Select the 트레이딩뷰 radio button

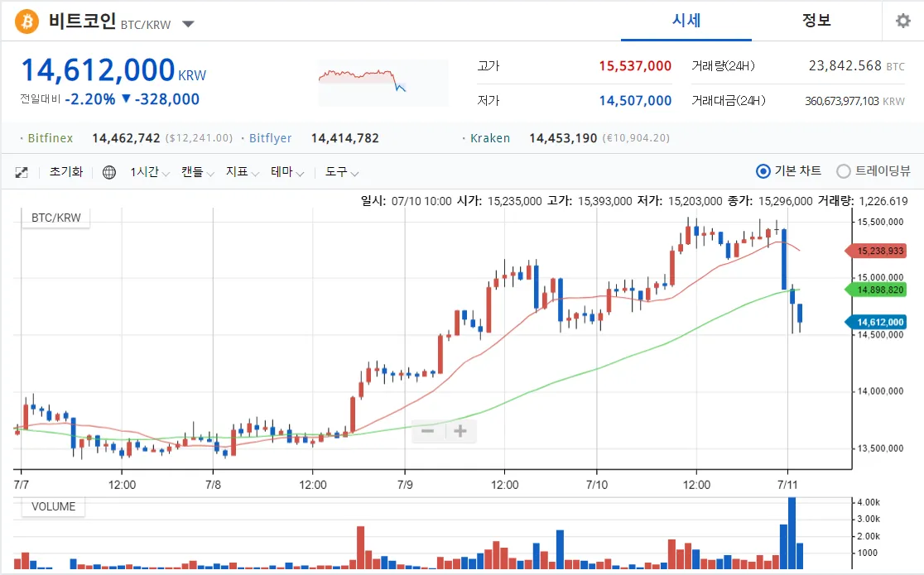point(844,171)
